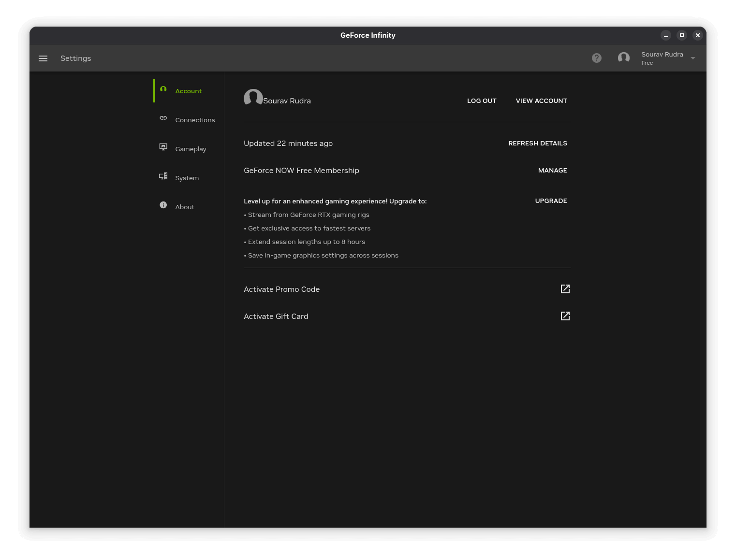Click the Activate Promo Code label

[x=281, y=289]
